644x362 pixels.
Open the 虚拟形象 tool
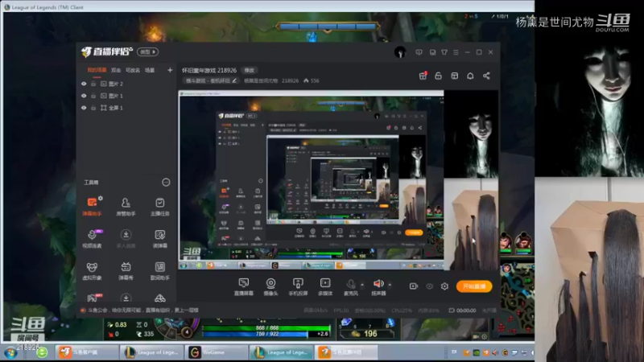(92, 270)
